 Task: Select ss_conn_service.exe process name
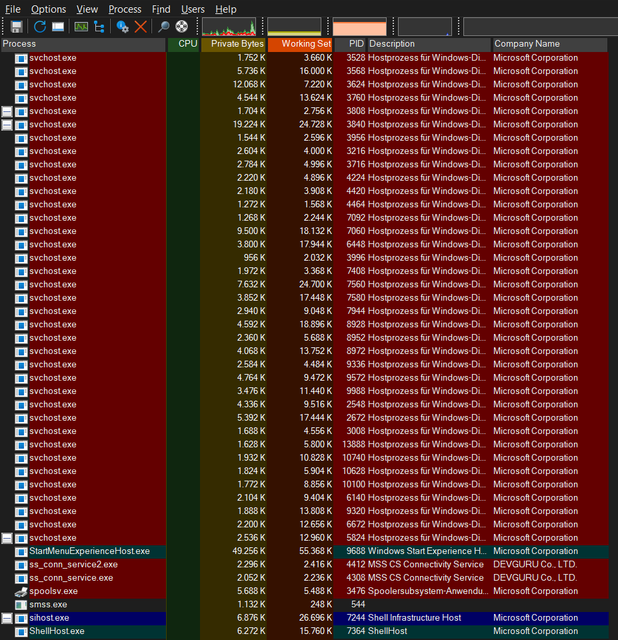pyautogui.click(x=71, y=578)
